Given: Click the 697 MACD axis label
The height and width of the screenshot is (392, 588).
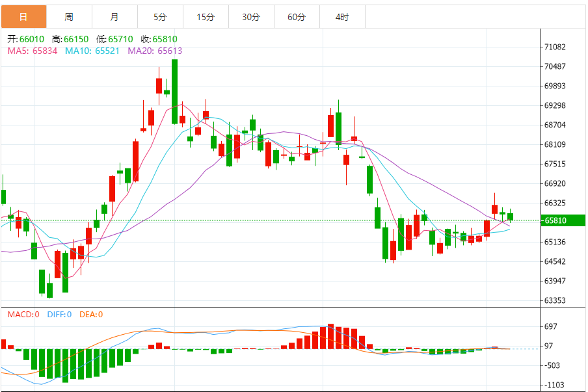Looking at the screenshot, I should 550,326.
